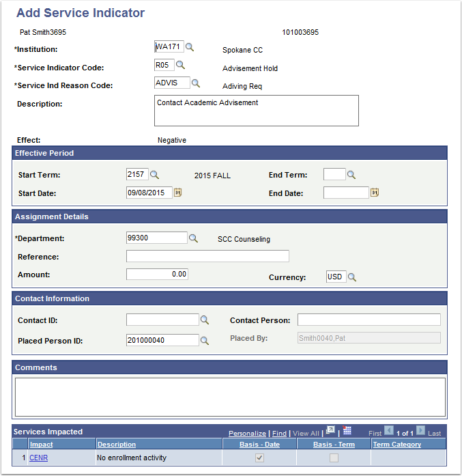Image resolution: width=462 pixels, height=476 pixels.
Task: Sort by Description column header
Action: (x=117, y=445)
